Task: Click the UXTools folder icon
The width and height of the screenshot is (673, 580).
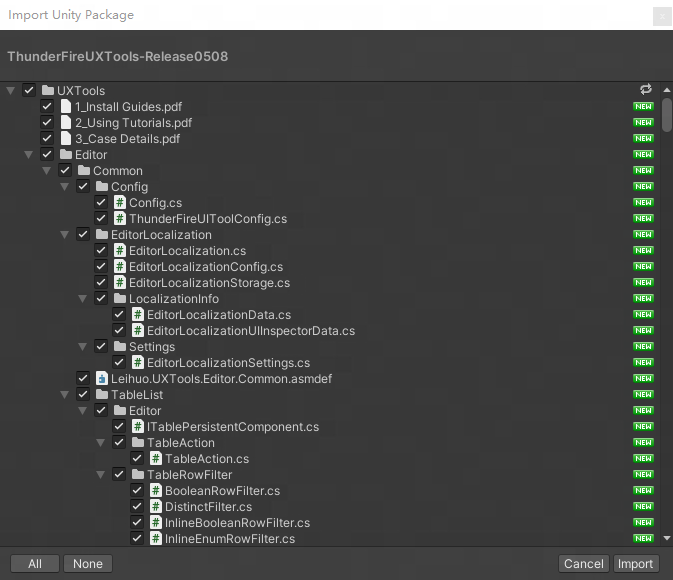Action: pyautogui.click(x=48, y=91)
